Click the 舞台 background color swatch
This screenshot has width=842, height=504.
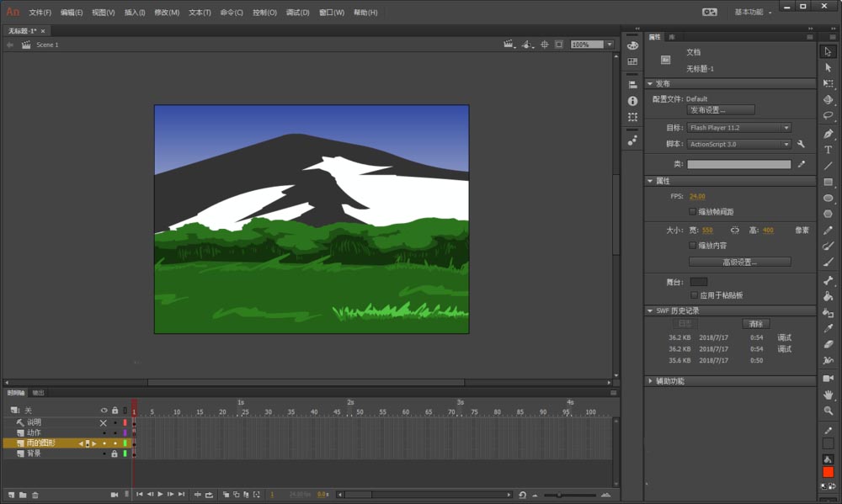[x=698, y=282]
